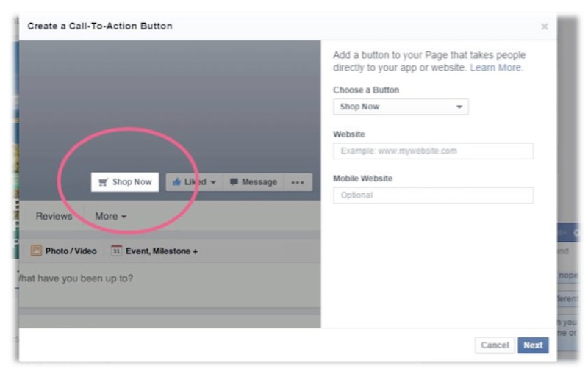This screenshot has width=588, height=385.
Task: Click the Create a Call-To-Action Button title
Action: (x=100, y=26)
